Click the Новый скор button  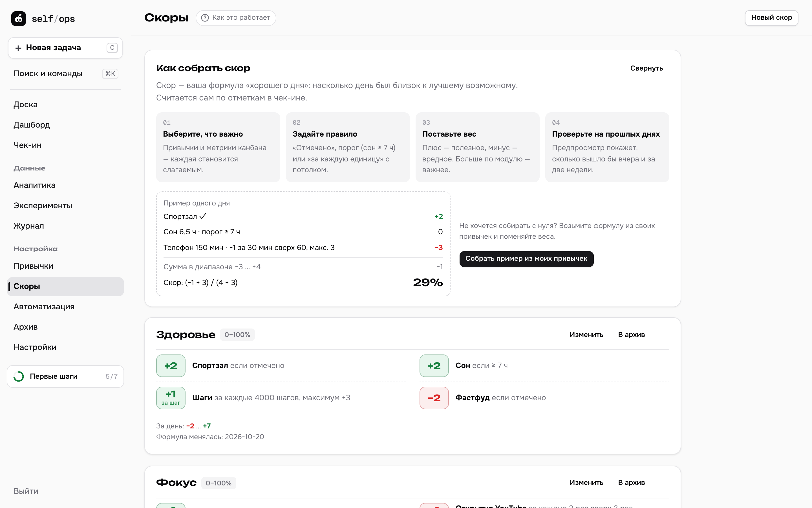point(771,18)
